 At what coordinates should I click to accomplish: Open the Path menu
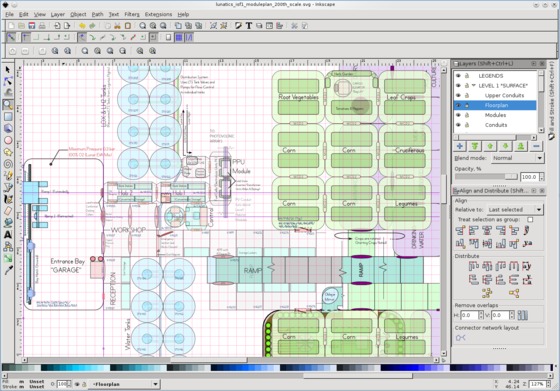[x=98, y=14]
